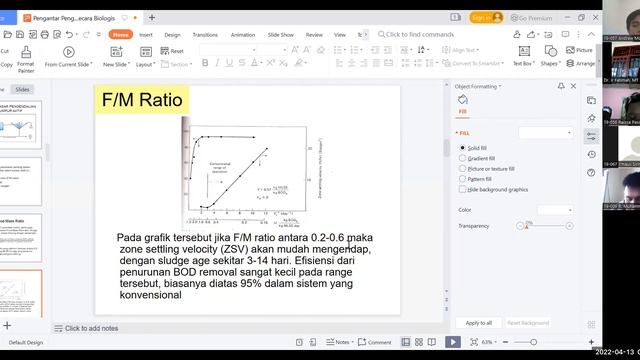640x360 pixels.
Task: Open the Design ribbon tab
Action: click(x=172, y=35)
